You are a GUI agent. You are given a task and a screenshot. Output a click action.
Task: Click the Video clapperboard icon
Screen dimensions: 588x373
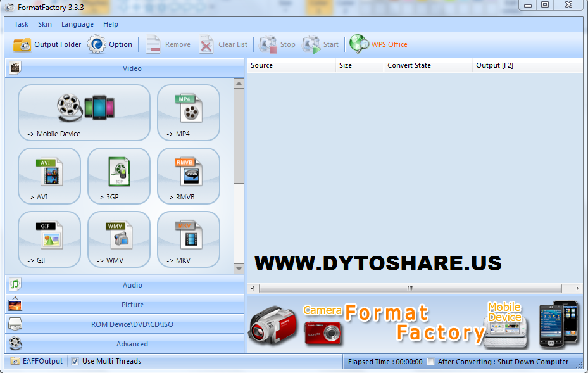click(15, 68)
